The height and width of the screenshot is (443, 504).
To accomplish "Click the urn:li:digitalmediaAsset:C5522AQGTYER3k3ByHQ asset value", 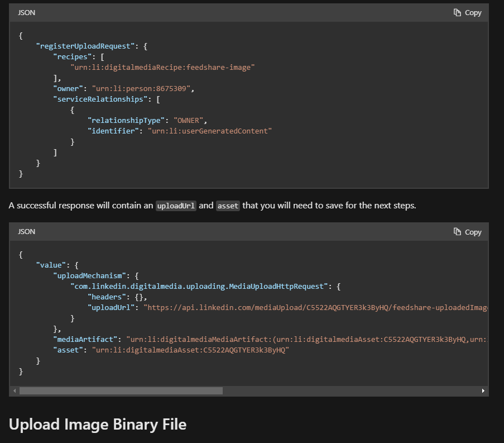I will (x=191, y=350).
